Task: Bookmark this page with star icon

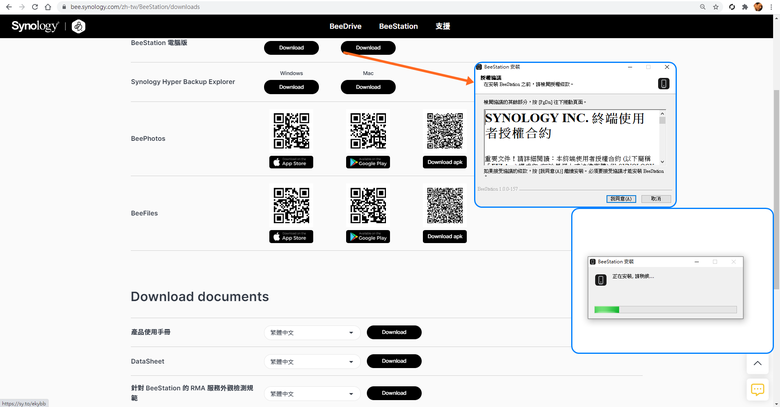Action: [716, 7]
